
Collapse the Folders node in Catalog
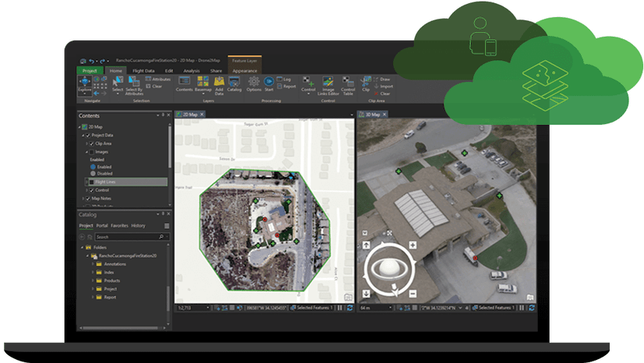point(82,247)
